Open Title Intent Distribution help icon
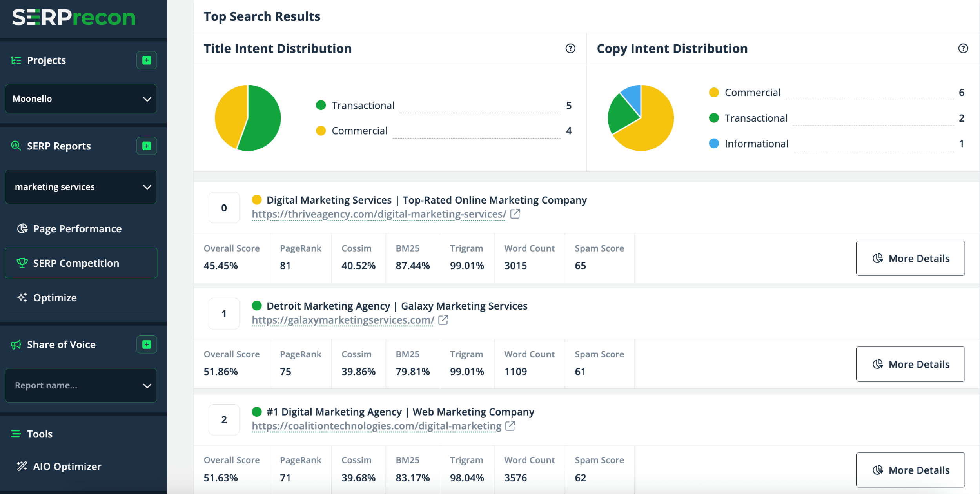980x494 pixels. [x=570, y=48]
